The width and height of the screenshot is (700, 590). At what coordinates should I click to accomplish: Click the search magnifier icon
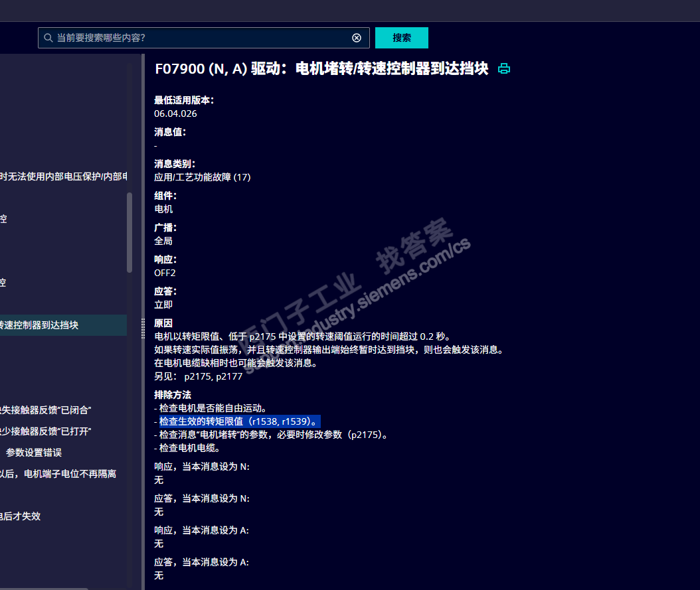pos(48,38)
